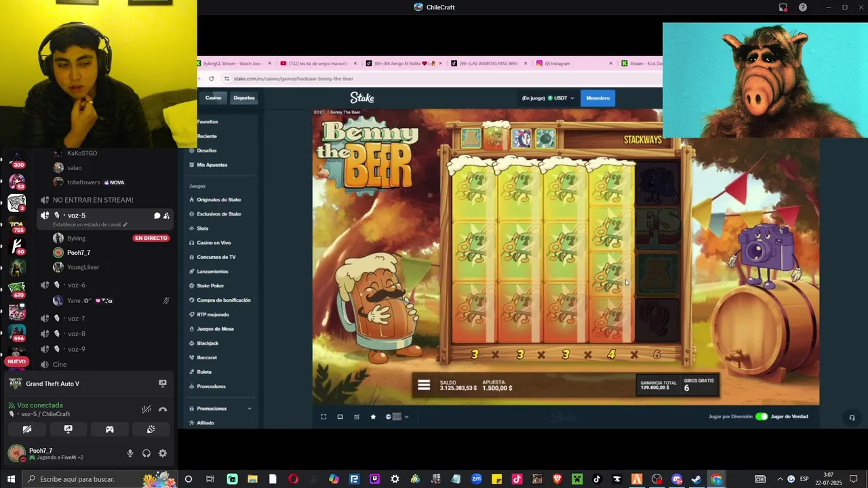Screen dimensions: 868x488
Task: Enter fullscreen game mode icon
Action: click(323, 417)
